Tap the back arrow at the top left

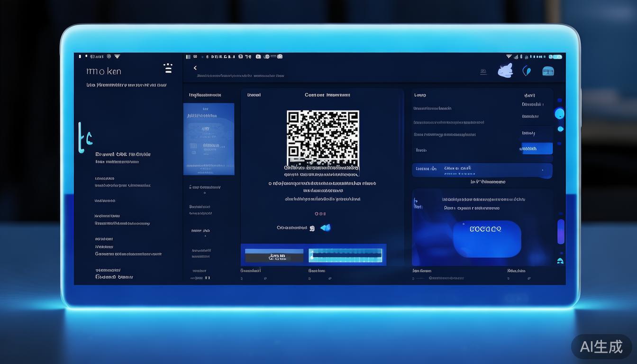pos(195,67)
